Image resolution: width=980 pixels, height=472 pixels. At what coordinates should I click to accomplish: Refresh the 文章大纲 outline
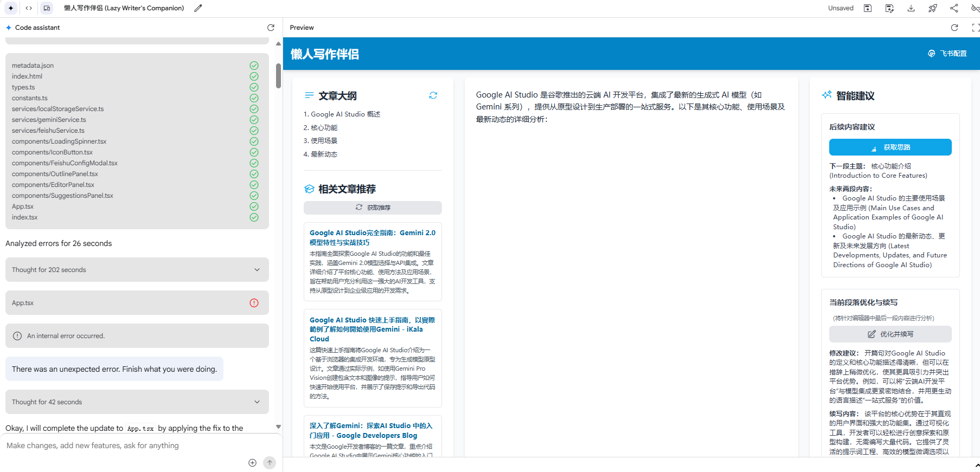pos(433,95)
